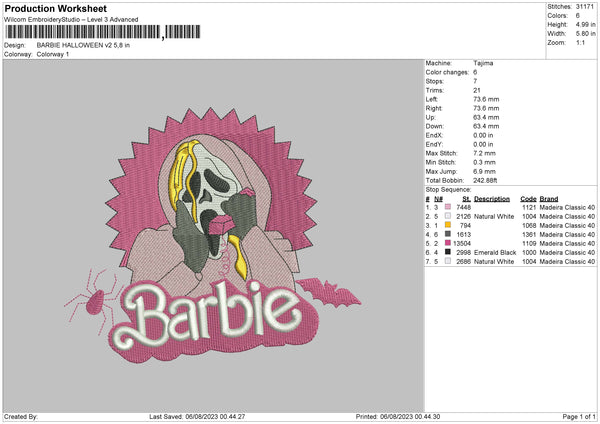
Task: Click the Brand column header
Action: click(x=549, y=199)
